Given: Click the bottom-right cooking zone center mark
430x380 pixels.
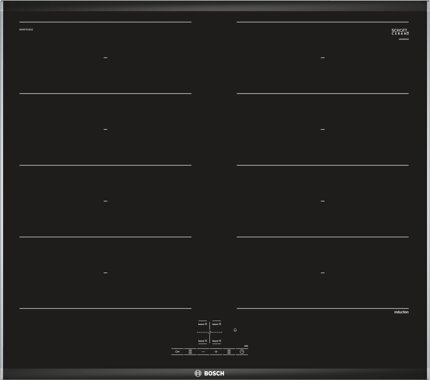Looking at the screenshot, I should (323, 273).
